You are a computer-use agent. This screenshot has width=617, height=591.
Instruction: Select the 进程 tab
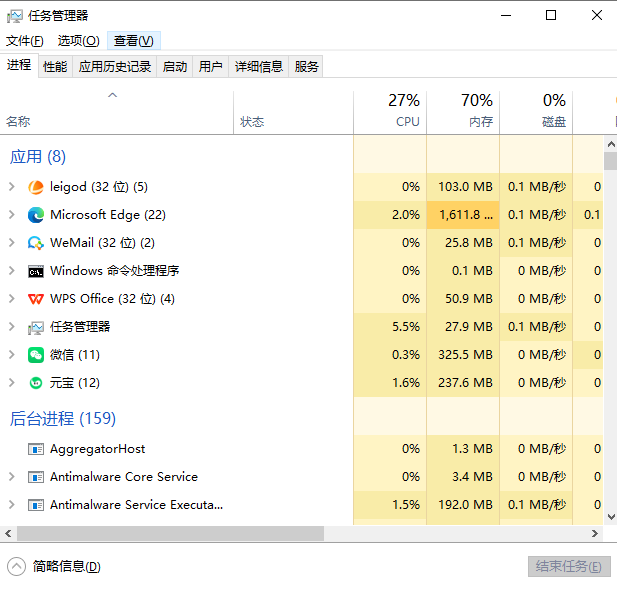pyautogui.click(x=19, y=65)
